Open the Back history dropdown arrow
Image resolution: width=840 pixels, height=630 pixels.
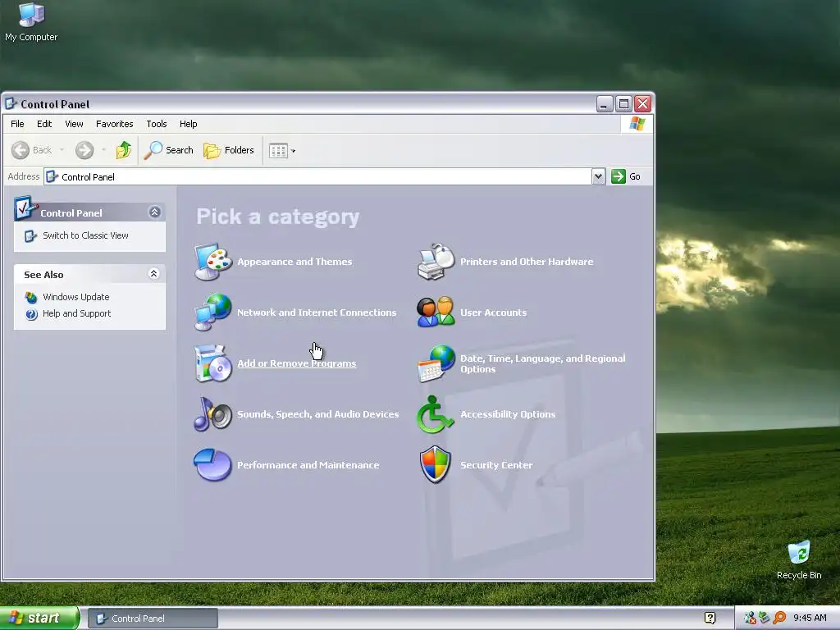[62, 150]
